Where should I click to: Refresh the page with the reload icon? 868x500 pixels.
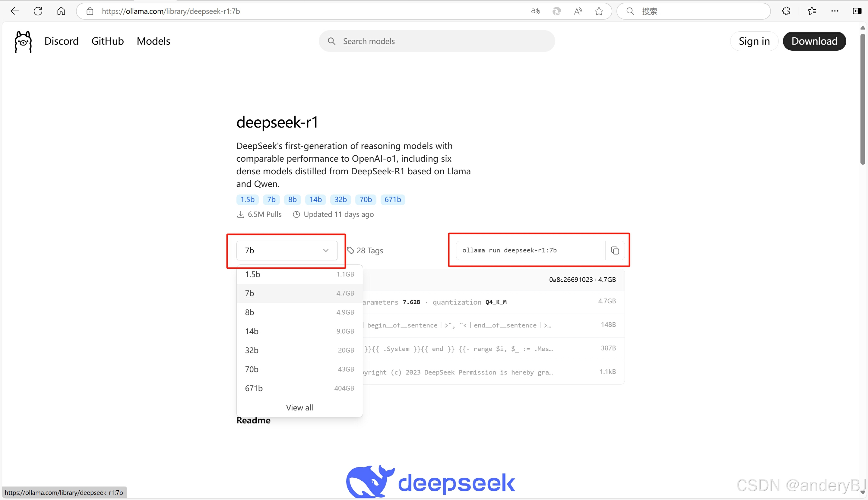38,11
